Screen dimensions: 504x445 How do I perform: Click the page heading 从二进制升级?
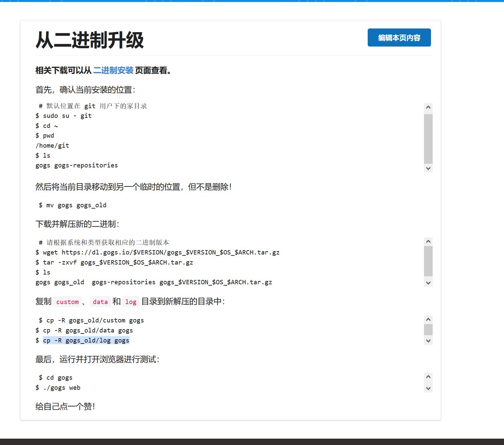click(x=90, y=40)
